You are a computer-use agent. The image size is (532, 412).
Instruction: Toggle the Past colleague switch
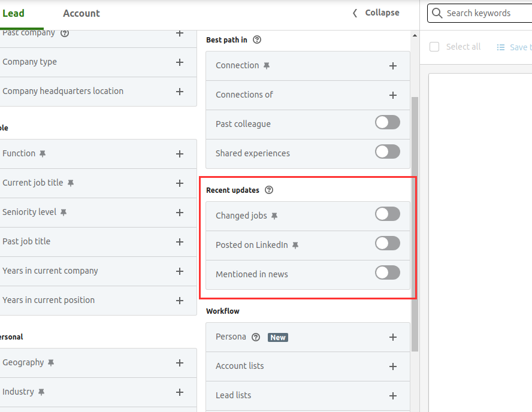pyautogui.click(x=387, y=123)
